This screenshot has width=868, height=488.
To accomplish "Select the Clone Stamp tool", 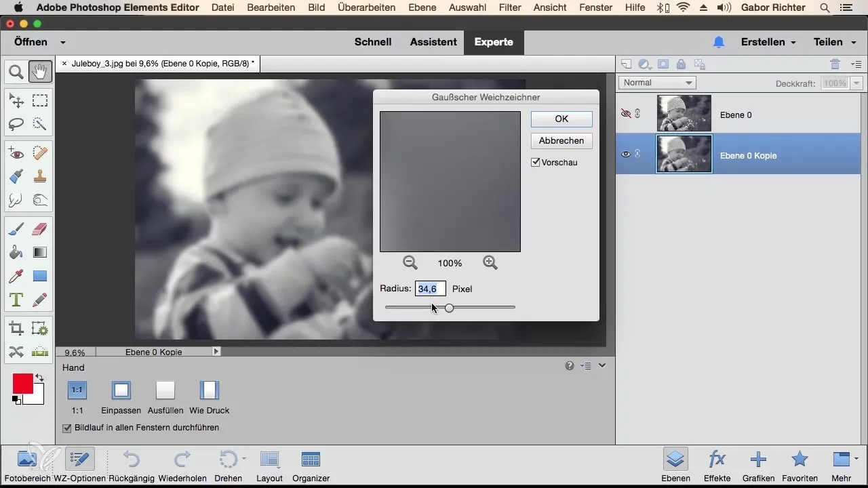I will tap(40, 176).
